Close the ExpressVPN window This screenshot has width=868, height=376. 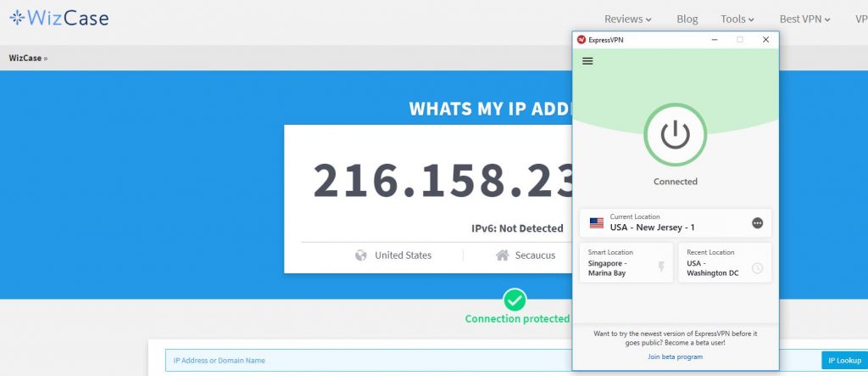765,40
